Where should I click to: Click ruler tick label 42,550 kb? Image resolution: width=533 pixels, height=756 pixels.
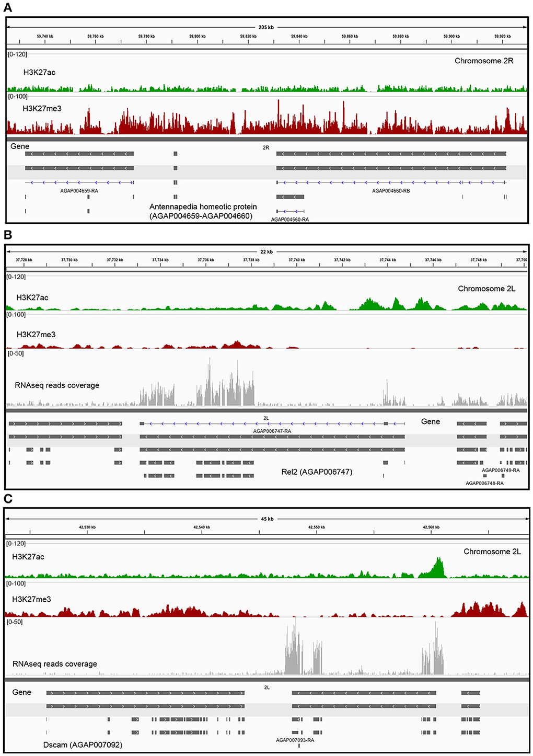[316, 527]
